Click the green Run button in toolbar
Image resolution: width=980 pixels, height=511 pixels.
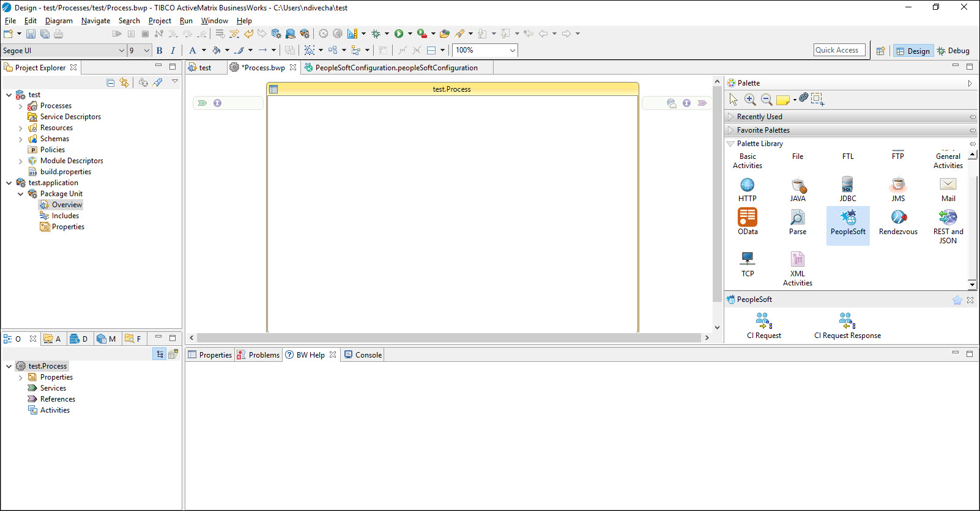coord(399,34)
